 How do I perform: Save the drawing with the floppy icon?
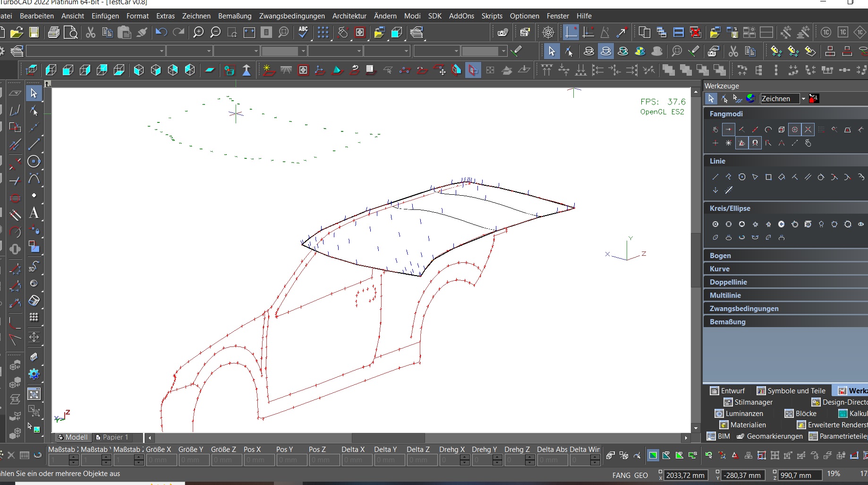pos(34,32)
